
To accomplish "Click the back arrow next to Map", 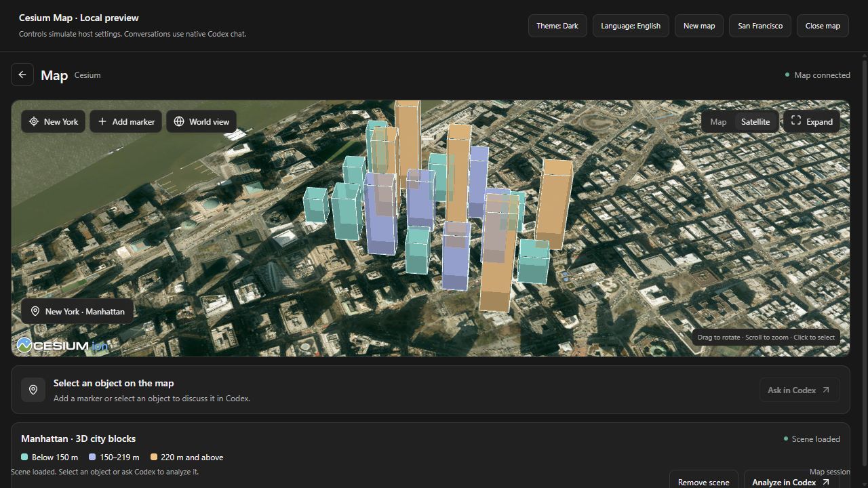I will [x=22, y=75].
